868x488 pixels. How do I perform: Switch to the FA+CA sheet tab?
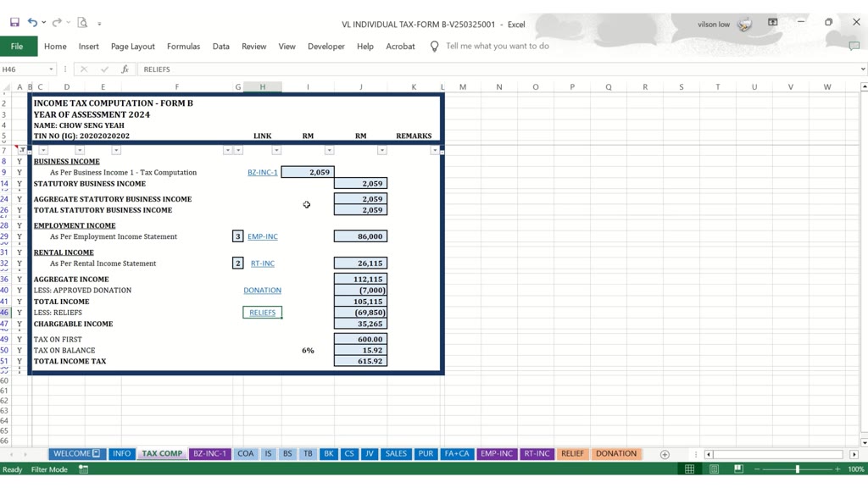pyautogui.click(x=457, y=454)
